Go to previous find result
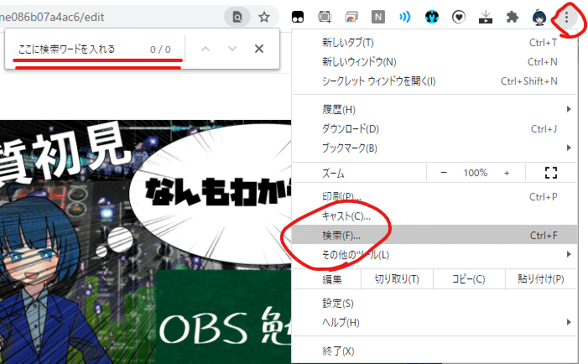Screen dimensions: 588x364 tap(206, 49)
